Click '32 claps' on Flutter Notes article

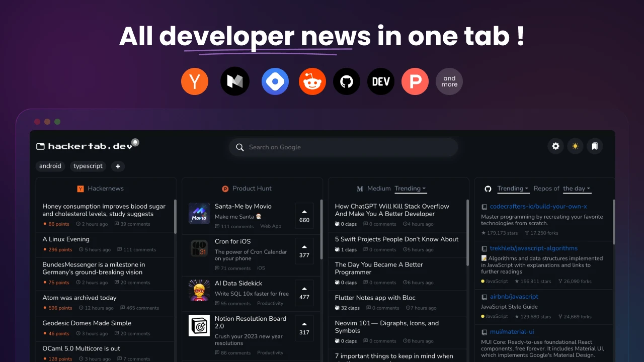(x=347, y=308)
